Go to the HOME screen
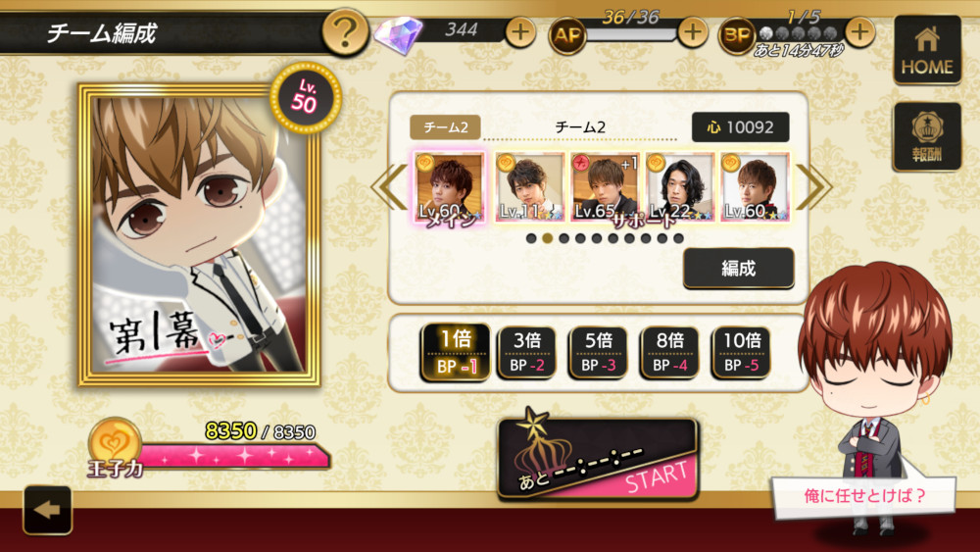 coord(927,49)
